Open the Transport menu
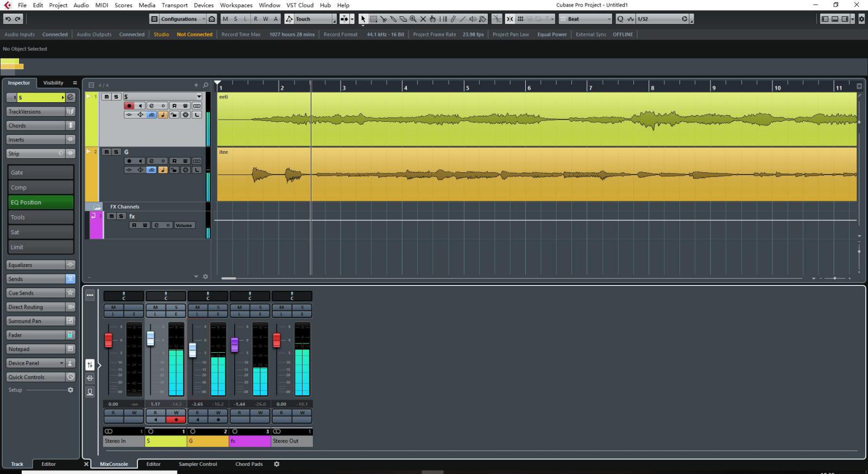868x474 pixels. tap(174, 5)
